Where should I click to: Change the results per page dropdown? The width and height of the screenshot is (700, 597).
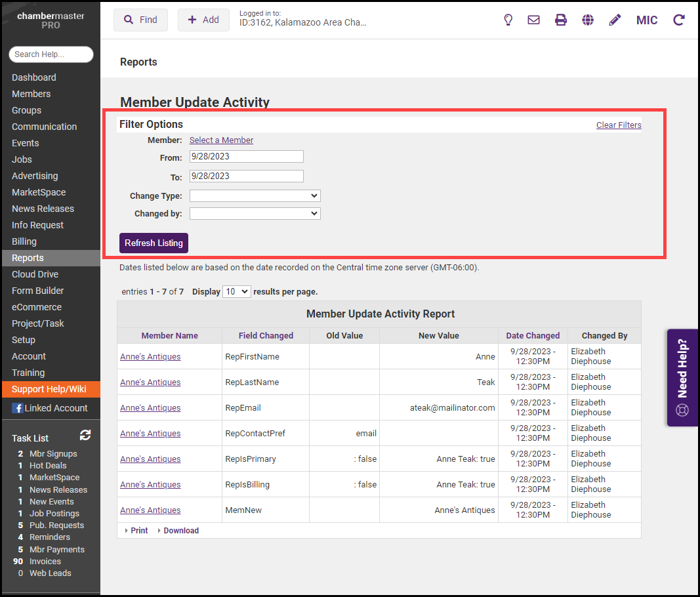point(236,291)
